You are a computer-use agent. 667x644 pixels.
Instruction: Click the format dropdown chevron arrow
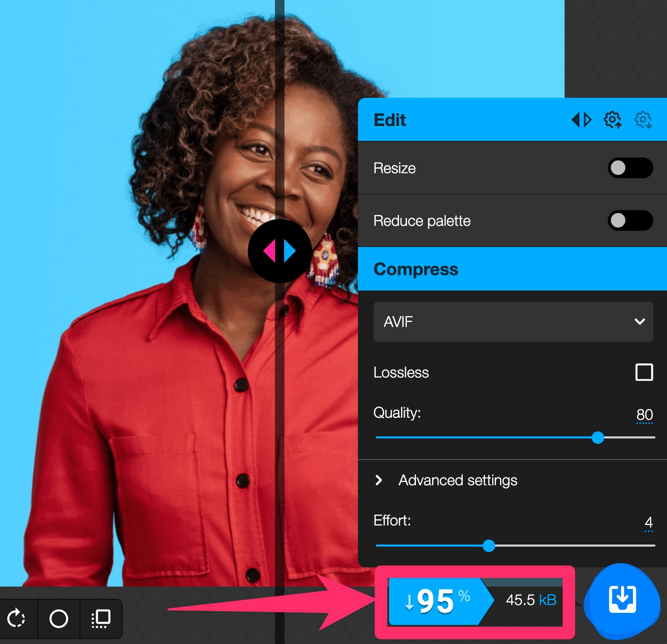pyautogui.click(x=640, y=322)
